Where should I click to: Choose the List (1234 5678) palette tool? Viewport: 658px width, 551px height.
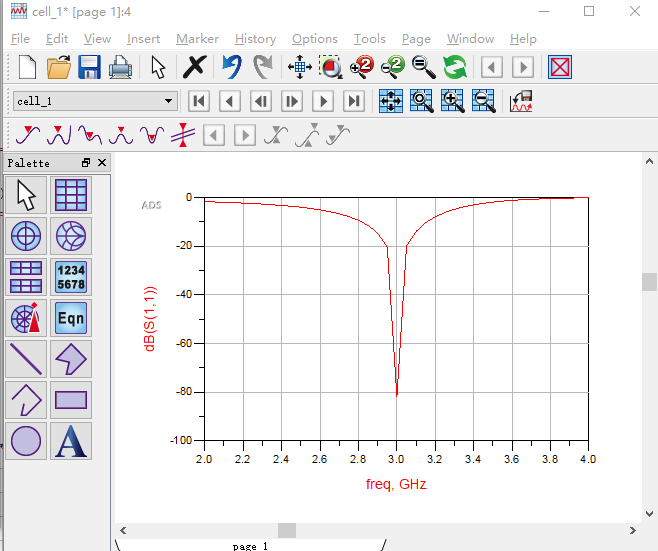[x=71, y=277]
